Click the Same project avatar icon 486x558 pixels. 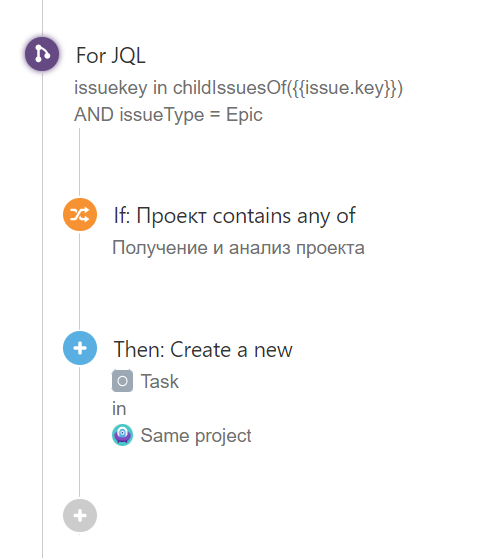pos(122,435)
